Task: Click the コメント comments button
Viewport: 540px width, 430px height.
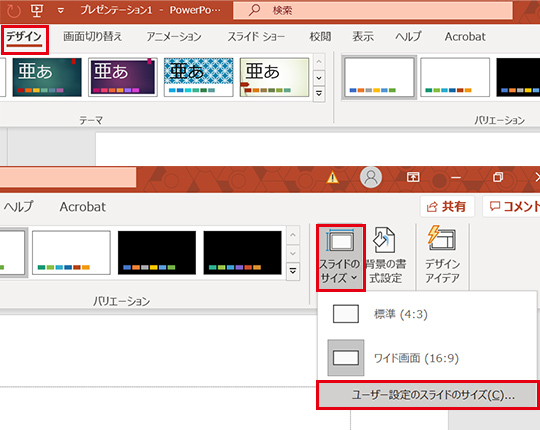Action: (x=512, y=207)
